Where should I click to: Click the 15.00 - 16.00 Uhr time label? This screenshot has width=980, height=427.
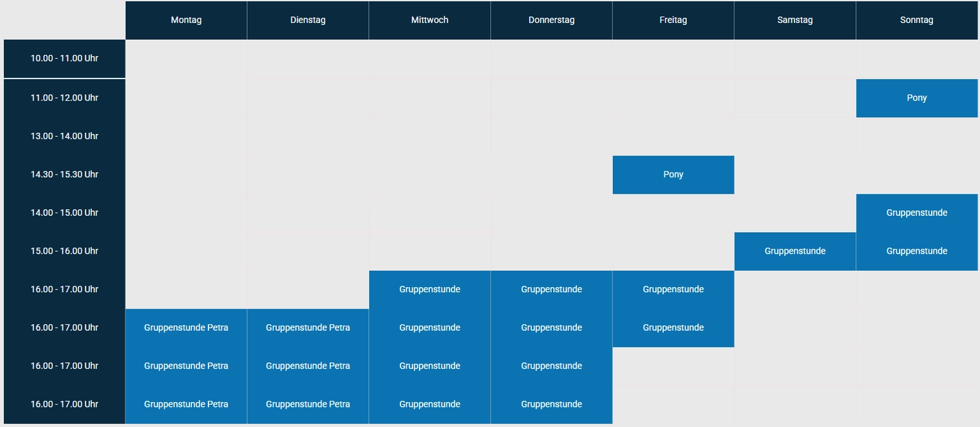pos(65,251)
